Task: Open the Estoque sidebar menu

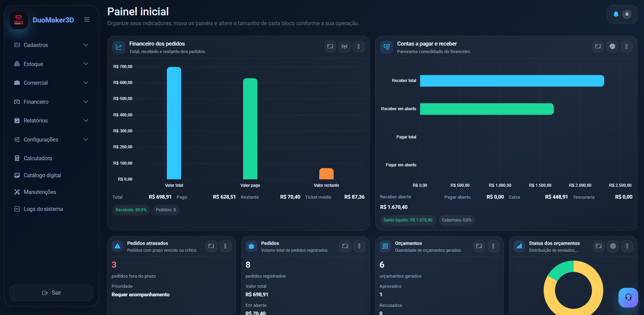Action: [x=51, y=64]
